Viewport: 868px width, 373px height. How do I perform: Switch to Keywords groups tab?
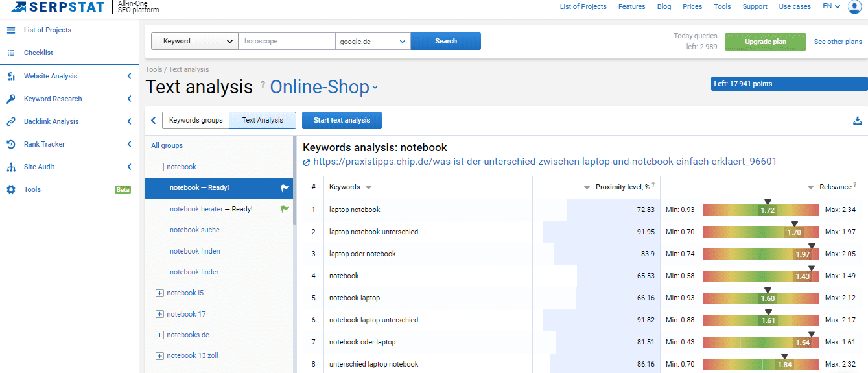point(196,120)
